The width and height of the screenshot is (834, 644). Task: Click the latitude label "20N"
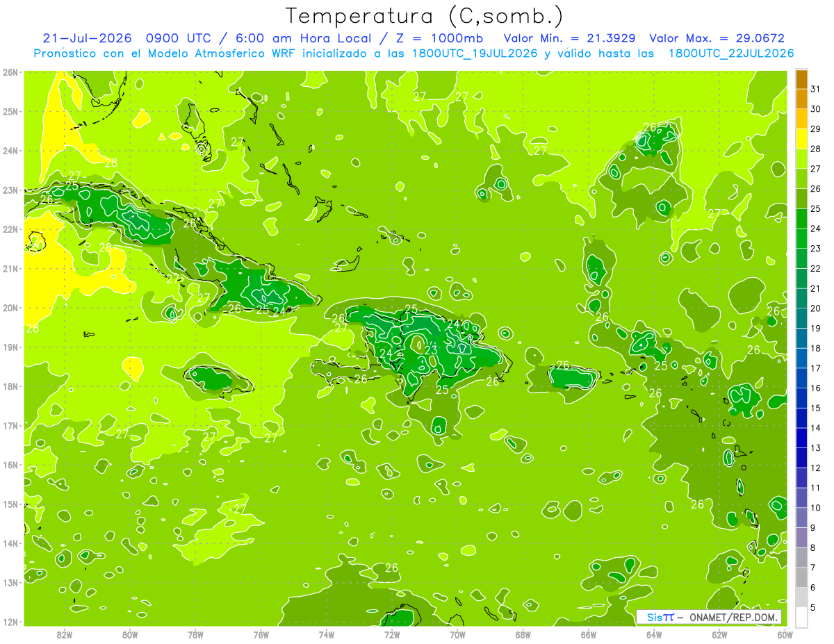pos(10,308)
